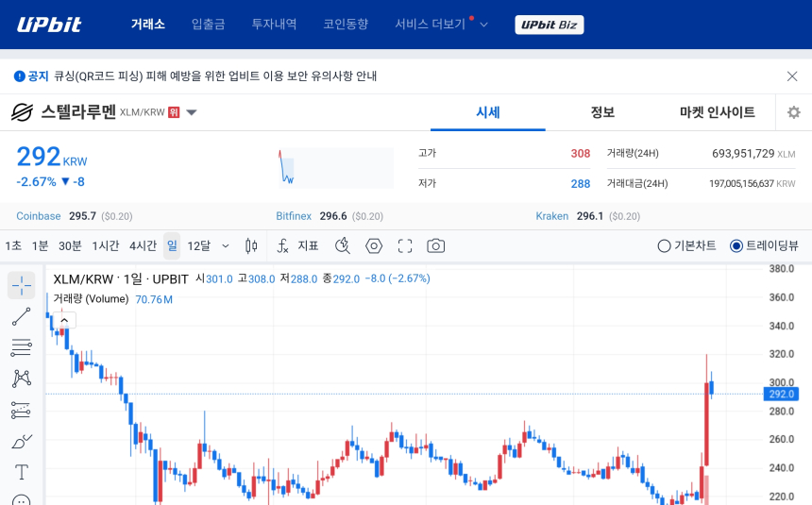This screenshot has height=505, width=812.
Task: Select the 4시간 timeframe
Action: click(143, 246)
